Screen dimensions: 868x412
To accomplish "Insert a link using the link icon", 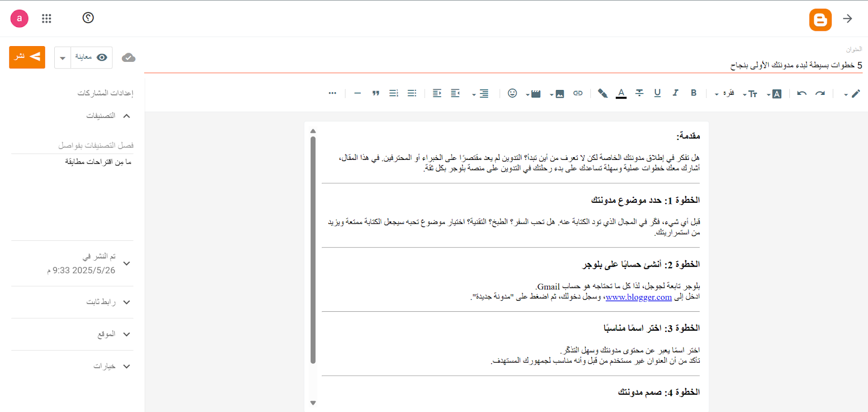I will (x=578, y=93).
